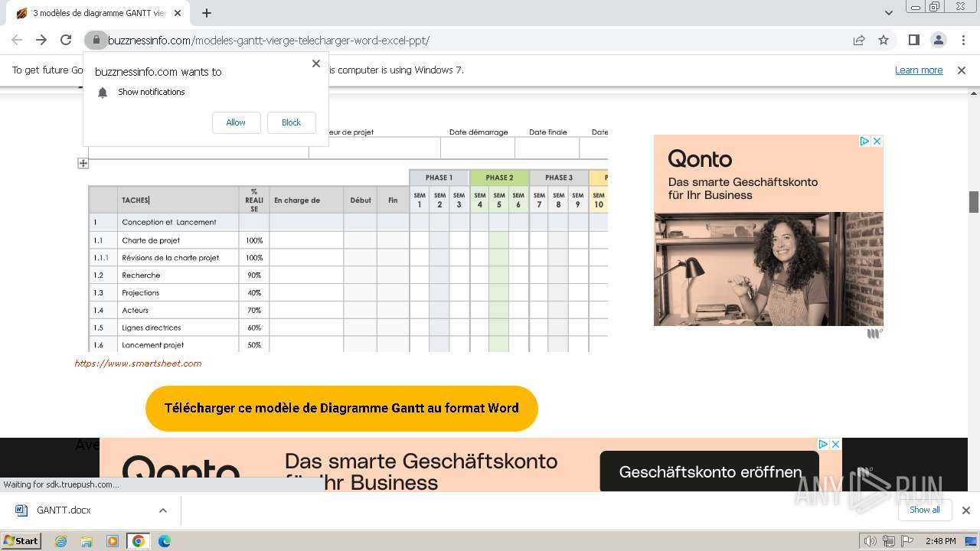This screenshot has width=980, height=551.
Task: Expand GANTT.docx download options arrow
Action: pyautogui.click(x=163, y=510)
